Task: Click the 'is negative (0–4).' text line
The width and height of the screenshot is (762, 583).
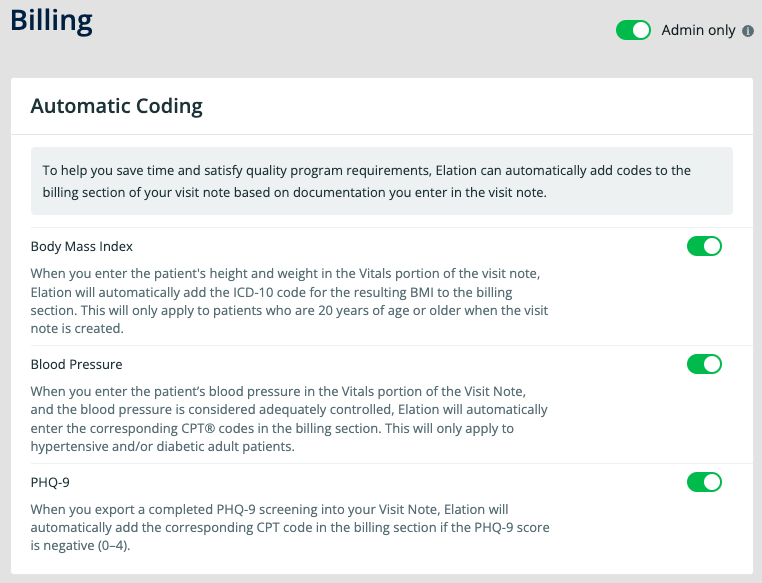Action: coord(81,546)
